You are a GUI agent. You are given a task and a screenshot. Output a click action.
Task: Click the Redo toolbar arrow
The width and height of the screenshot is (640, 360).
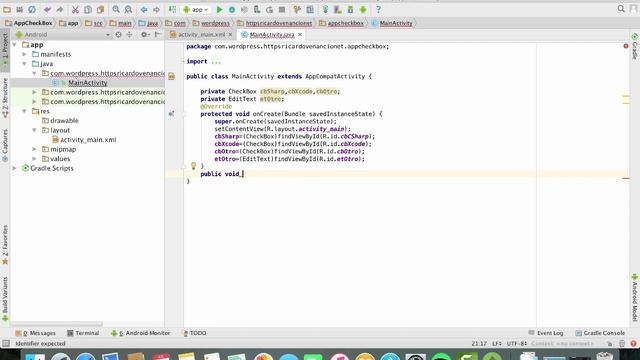click(x=60, y=9)
